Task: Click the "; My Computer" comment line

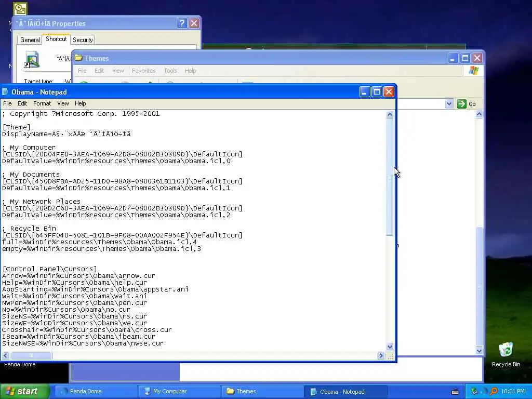Action: pyautogui.click(x=29, y=148)
